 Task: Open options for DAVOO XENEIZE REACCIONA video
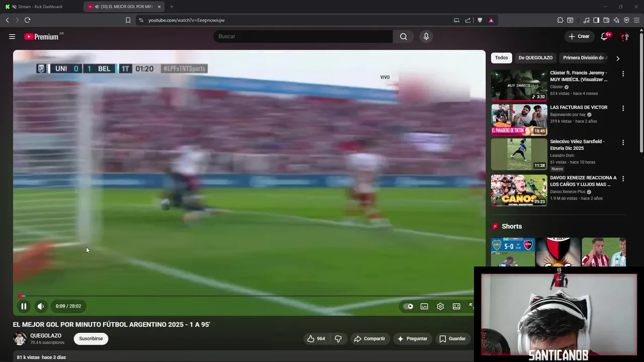(x=623, y=178)
